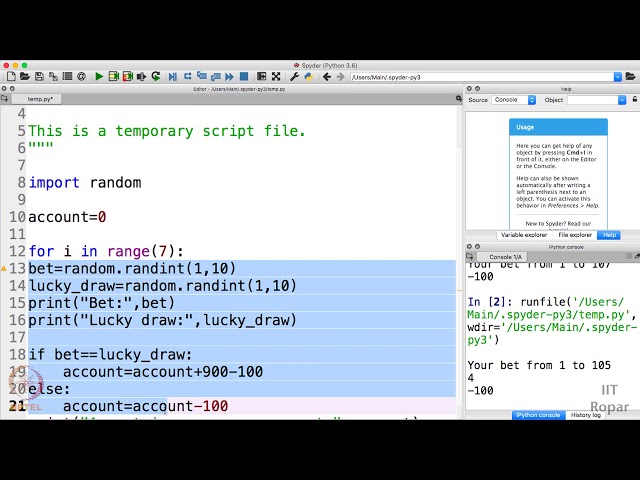This screenshot has height=480, width=640.
Task: Expand the working directory path dropdown
Action: tap(618, 77)
